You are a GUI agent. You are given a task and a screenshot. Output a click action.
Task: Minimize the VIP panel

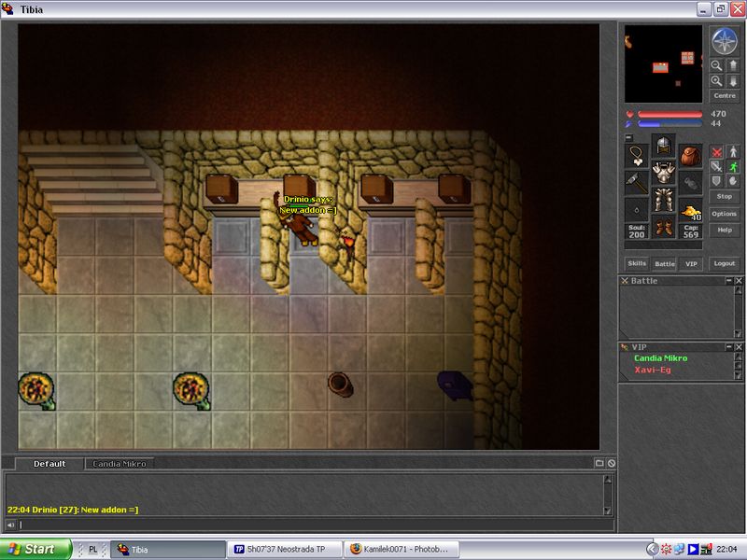click(x=729, y=347)
